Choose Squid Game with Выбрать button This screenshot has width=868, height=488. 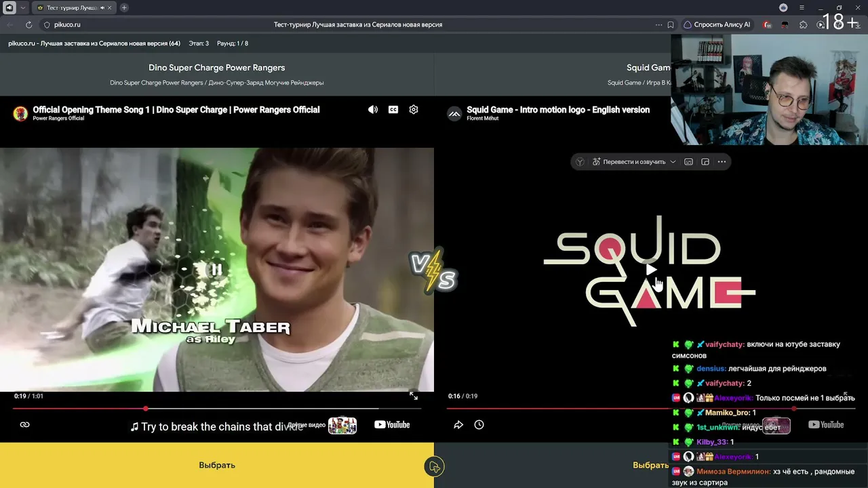tap(651, 465)
